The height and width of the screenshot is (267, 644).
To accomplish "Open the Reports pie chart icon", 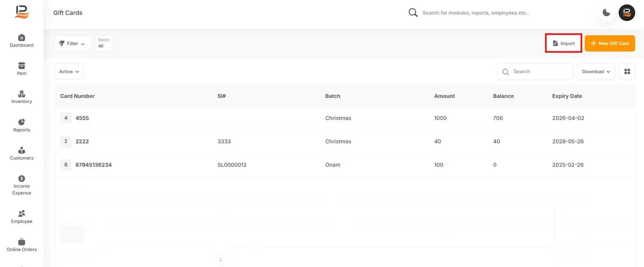I will tap(22, 122).
